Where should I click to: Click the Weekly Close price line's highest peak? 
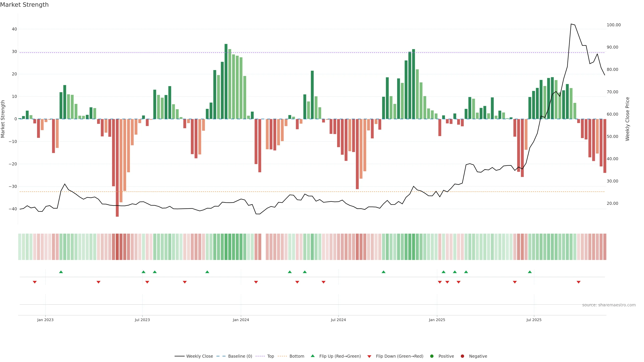[x=571, y=24]
